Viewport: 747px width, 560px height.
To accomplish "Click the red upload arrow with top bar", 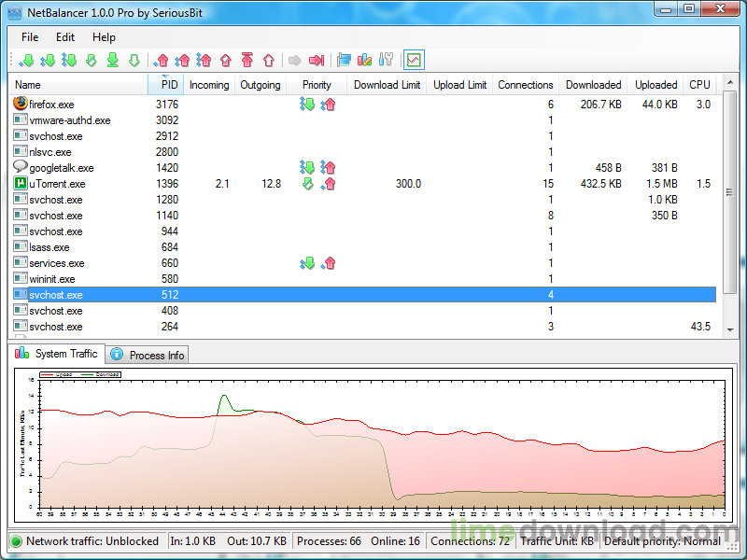I will click(247, 61).
